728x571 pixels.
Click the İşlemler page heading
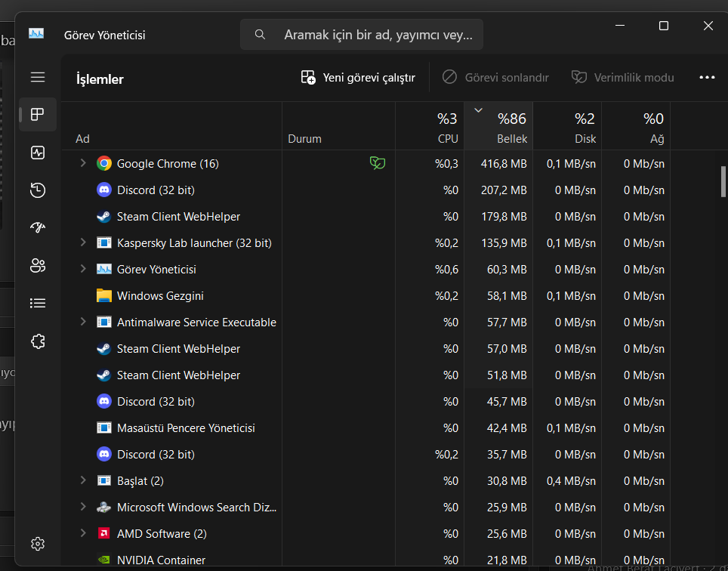(100, 79)
